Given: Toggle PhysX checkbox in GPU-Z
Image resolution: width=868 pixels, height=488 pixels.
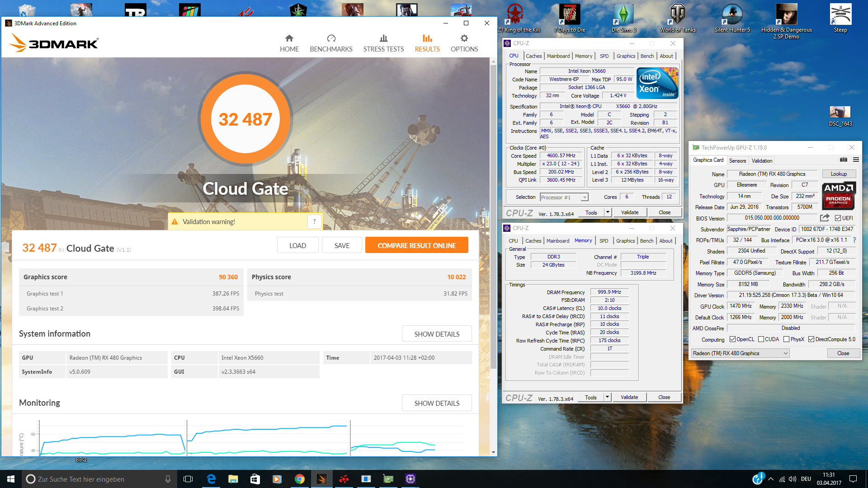Looking at the screenshot, I should 787,339.
